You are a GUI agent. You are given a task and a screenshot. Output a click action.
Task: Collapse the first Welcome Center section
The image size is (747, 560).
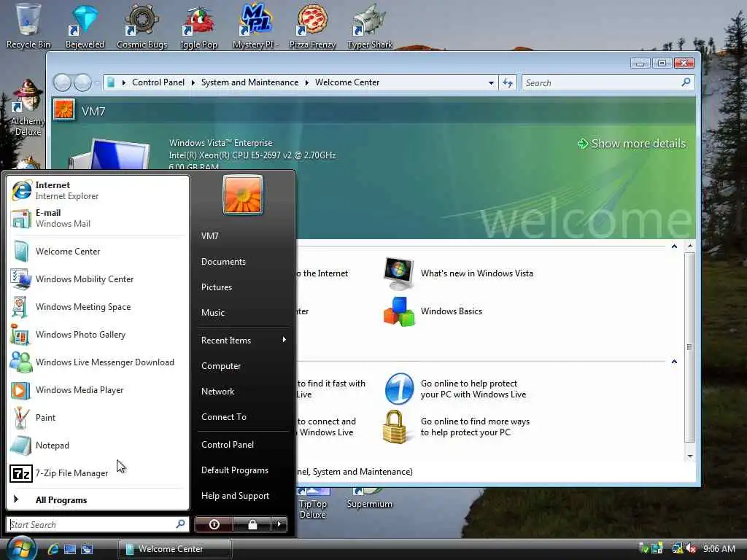click(674, 246)
